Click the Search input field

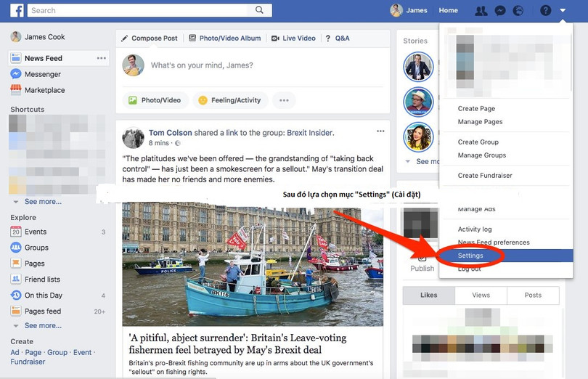[137, 10]
